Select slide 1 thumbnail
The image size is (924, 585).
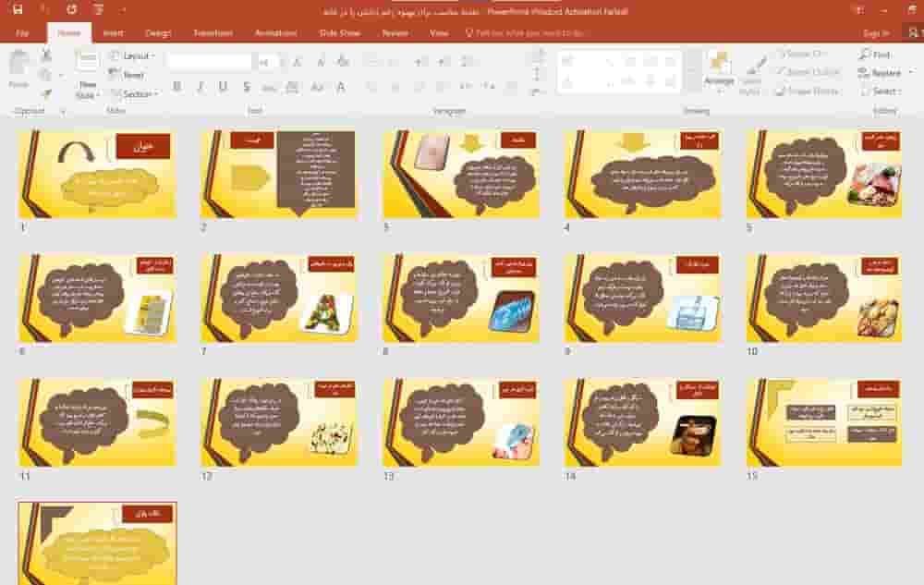[x=98, y=175]
